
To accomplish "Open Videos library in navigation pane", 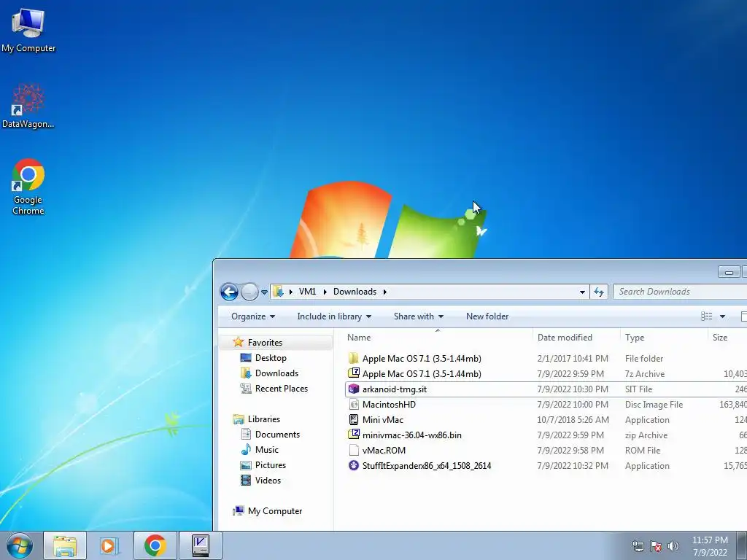I will [268, 480].
